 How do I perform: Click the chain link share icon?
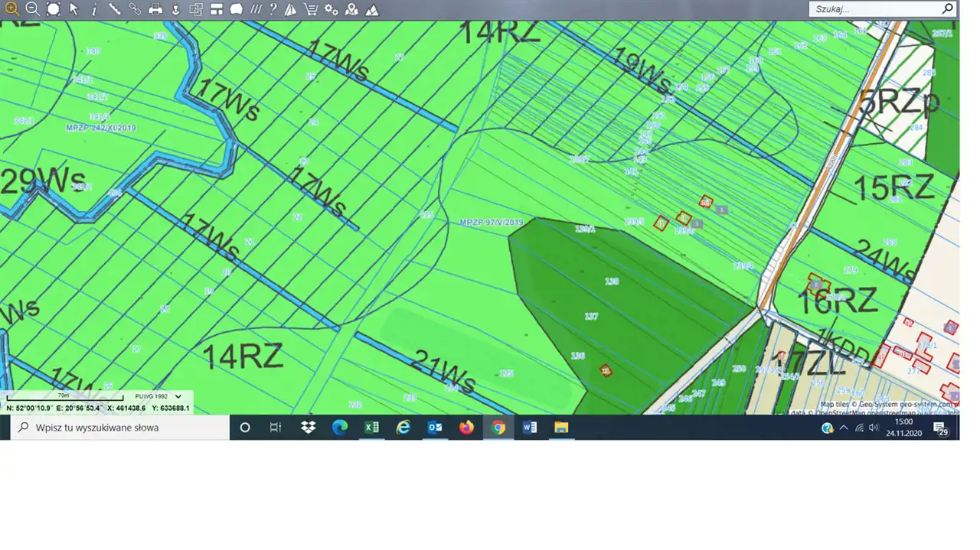click(135, 9)
